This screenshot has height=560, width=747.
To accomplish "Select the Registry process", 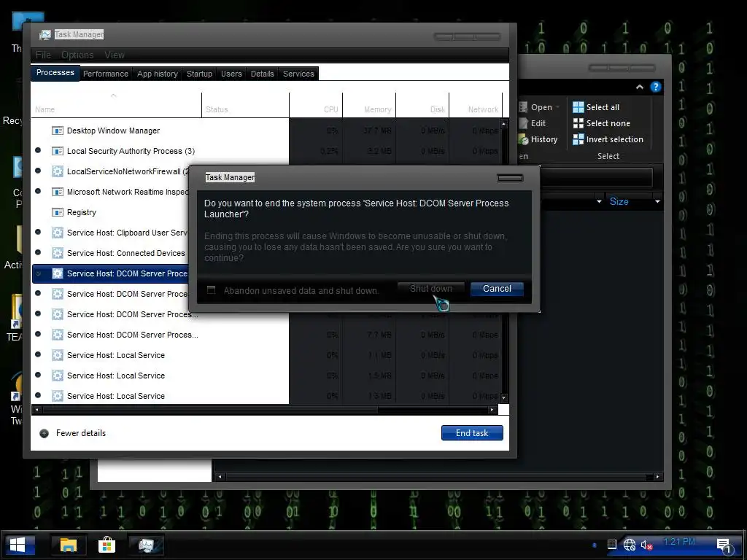I will point(82,212).
